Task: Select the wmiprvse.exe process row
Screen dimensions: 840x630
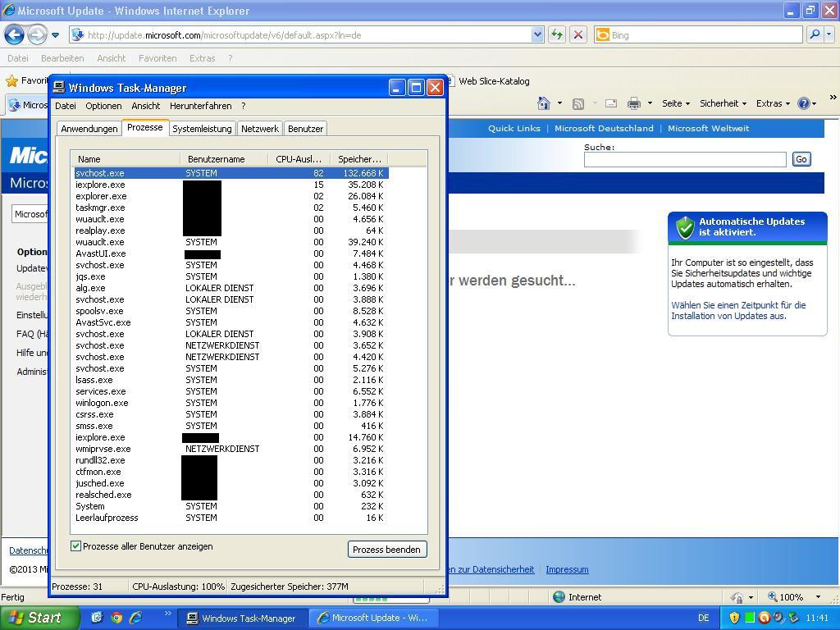Action: click(x=231, y=449)
